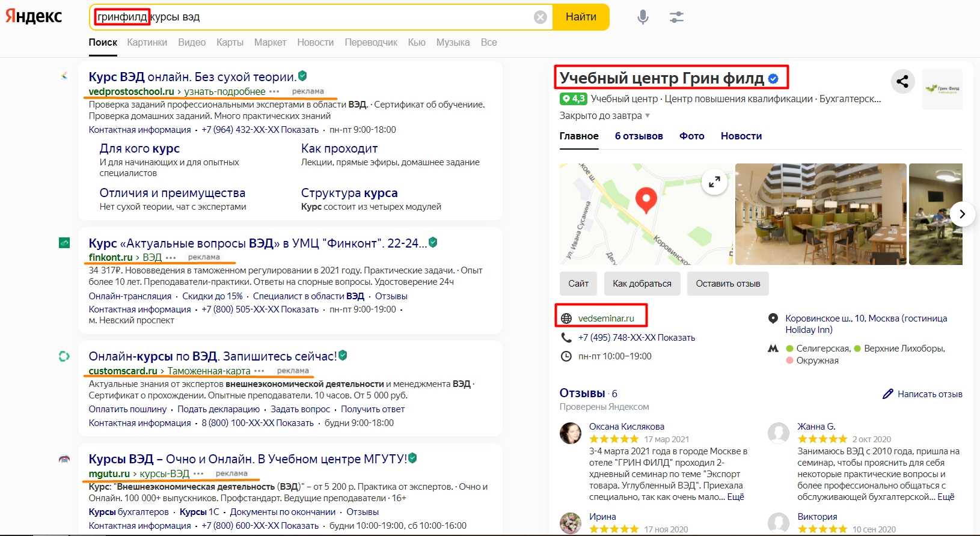Screen dimensions: 980x536
Task: Click the 'Как добраться' button
Action: tap(642, 284)
